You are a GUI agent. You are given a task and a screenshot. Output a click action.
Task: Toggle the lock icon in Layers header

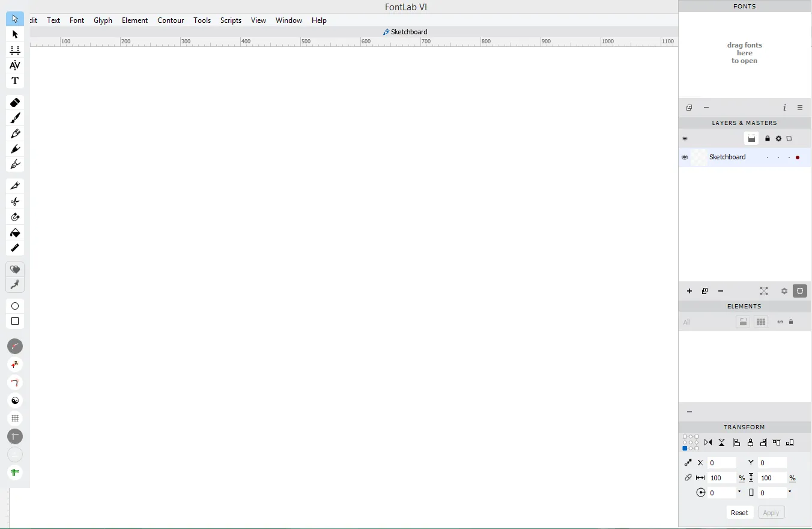pos(768,139)
